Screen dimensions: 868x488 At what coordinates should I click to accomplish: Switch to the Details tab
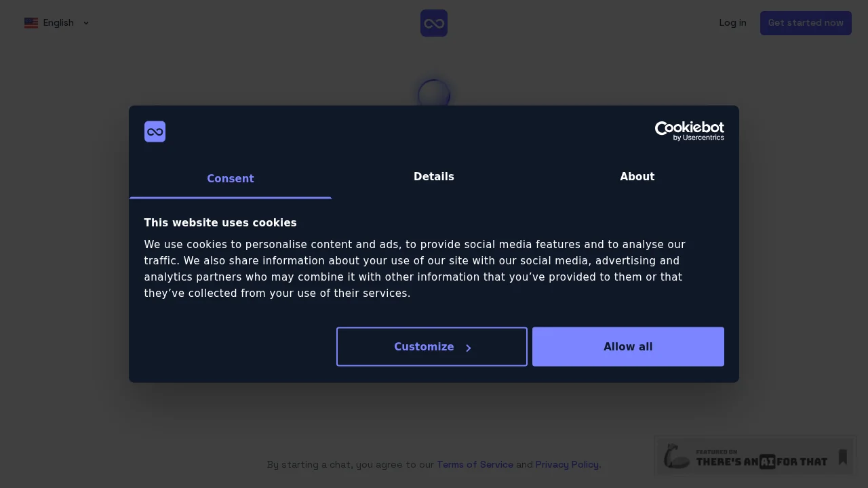click(x=434, y=177)
